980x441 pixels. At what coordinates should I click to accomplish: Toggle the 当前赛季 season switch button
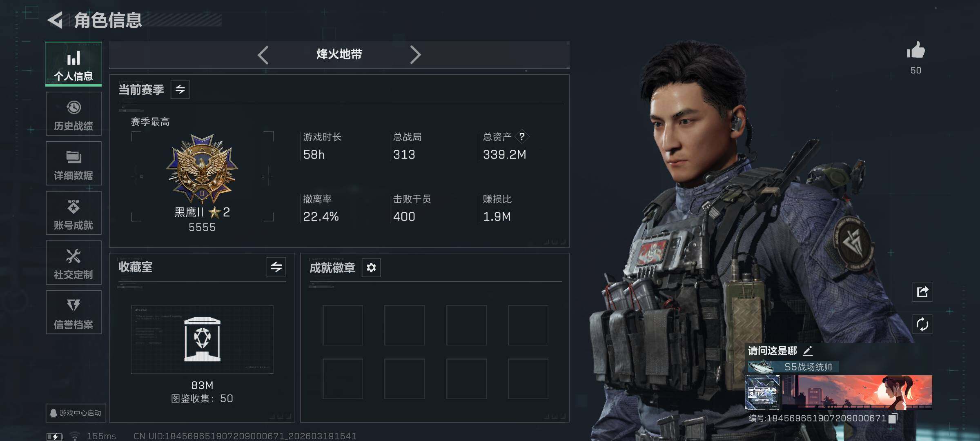[180, 89]
